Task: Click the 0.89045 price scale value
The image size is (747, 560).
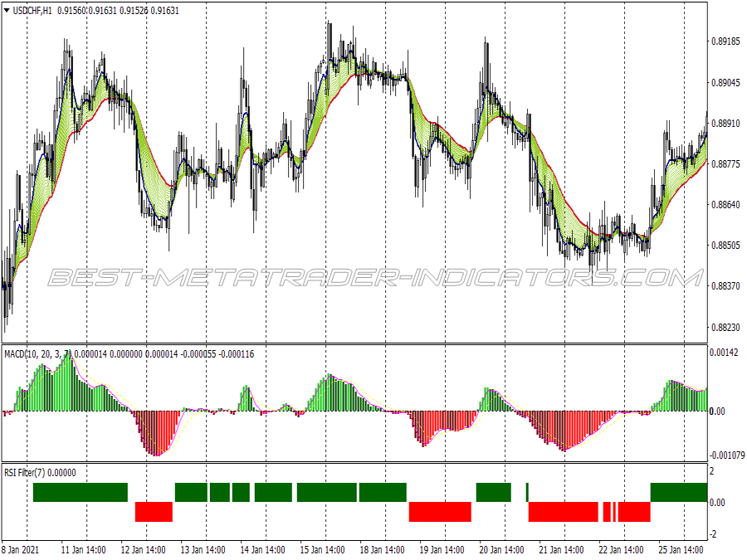Action: 725,83
